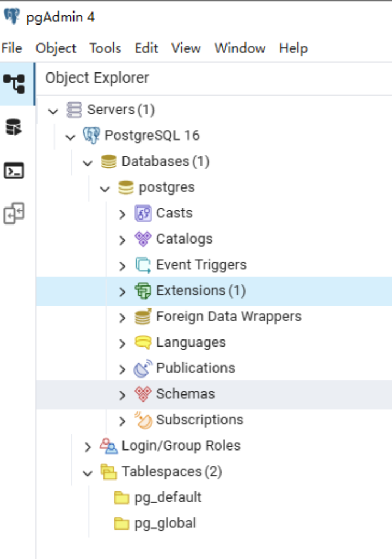The image size is (392, 559).
Task: Select the "Schemas" label
Action: point(185,394)
